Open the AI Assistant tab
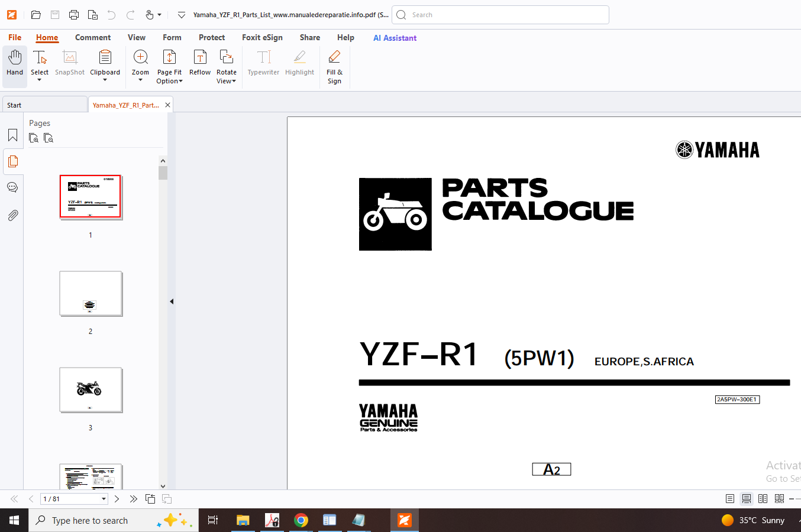 pyautogui.click(x=395, y=38)
